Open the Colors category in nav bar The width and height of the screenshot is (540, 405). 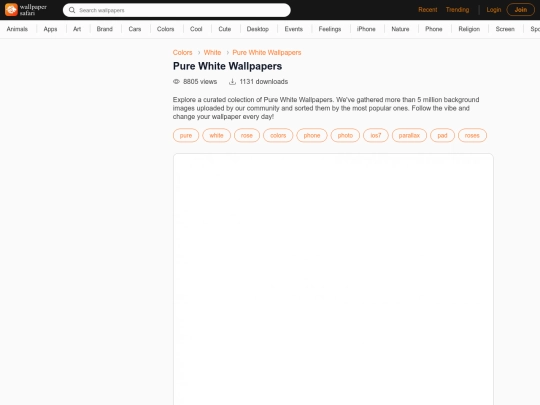pyautogui.click(x=166, y=29)
